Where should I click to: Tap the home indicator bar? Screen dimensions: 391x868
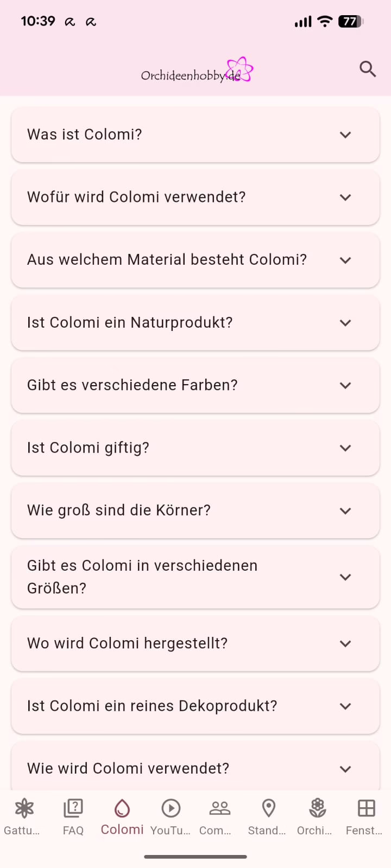point(195,857)
